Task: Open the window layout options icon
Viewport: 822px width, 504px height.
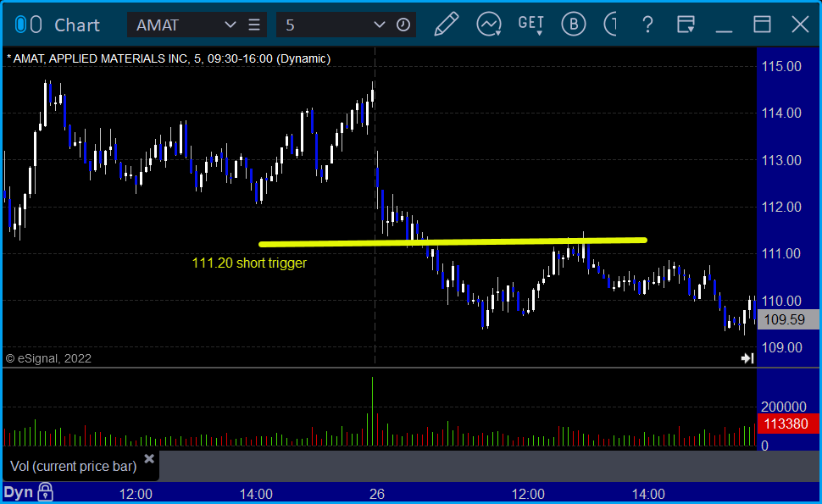Action: pos(686,24)
